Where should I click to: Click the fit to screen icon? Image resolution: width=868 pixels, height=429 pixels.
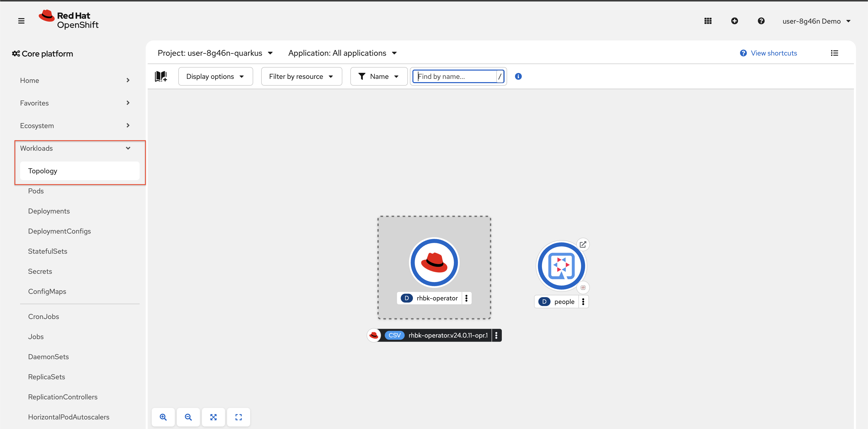pyautogui.click(x=213, y=417)
